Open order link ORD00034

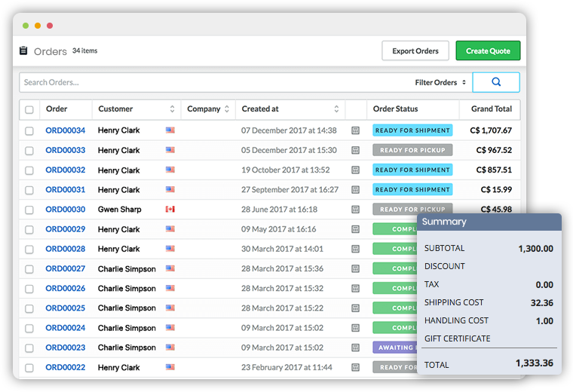pyautogui.click(x=66, y=130)
